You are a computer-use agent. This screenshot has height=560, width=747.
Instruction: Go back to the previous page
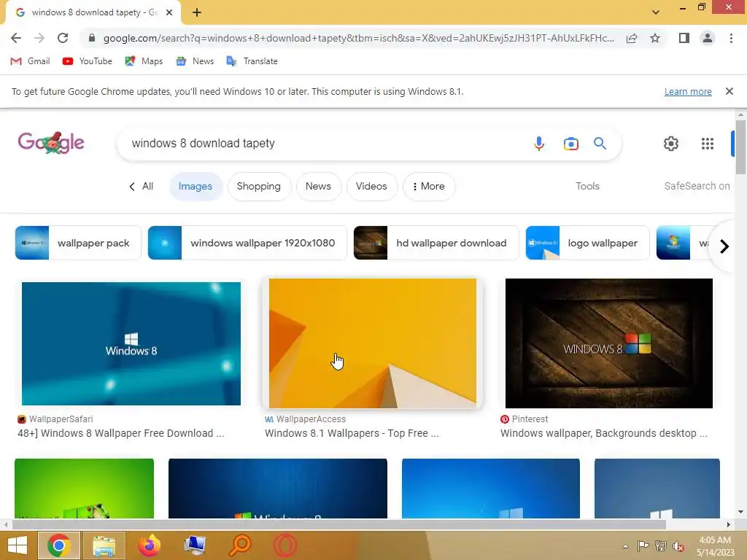pyautogui.click(x=16, y=38)
